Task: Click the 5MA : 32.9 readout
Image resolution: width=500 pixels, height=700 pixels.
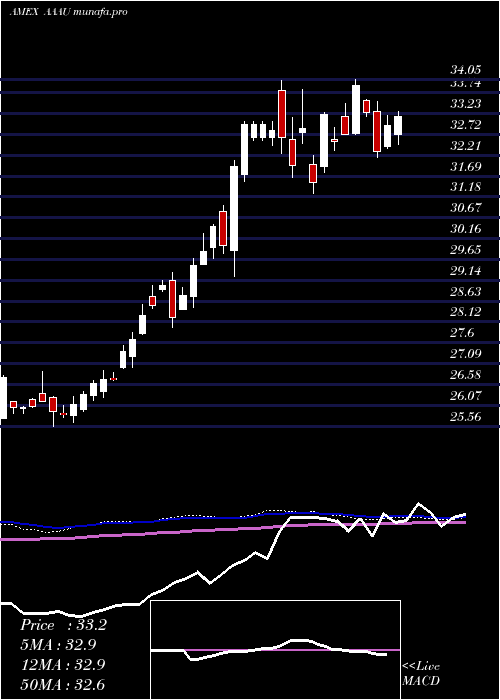Action: coord(58,645)
